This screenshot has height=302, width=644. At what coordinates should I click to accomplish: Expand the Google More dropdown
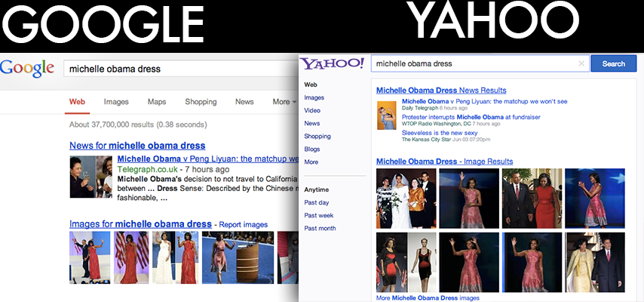tap(284, 102)
